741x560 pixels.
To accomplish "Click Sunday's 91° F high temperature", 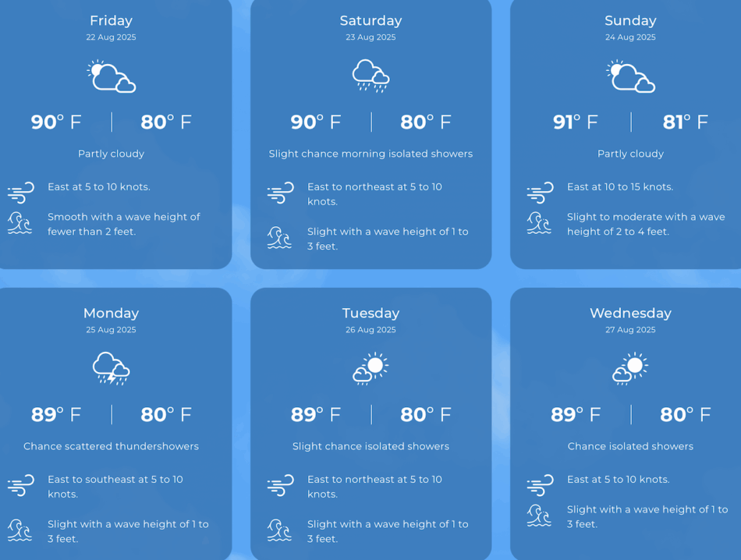I will tap(576, 122).
